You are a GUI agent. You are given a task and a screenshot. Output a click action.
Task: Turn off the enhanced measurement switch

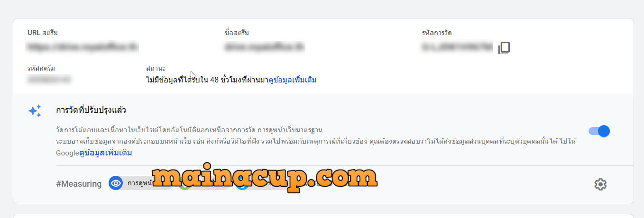pos(599,131)
